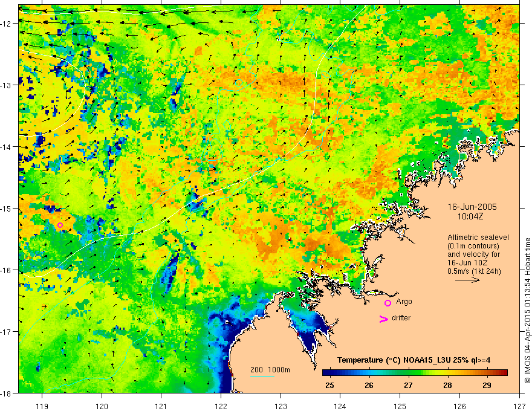The height and width of the screenshot is (411, 532).
Task: Select the 'Argo' legend label
Action: pyautogui.click(x=404, y=302)
